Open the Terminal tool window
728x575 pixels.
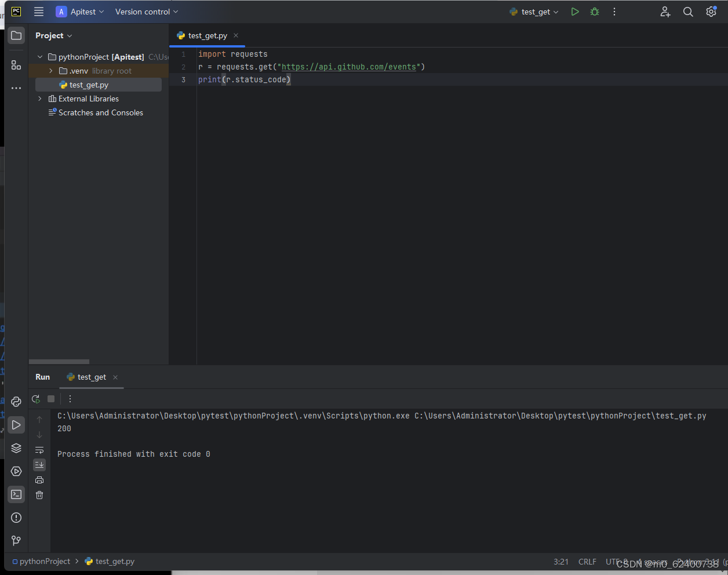(16, 494)
